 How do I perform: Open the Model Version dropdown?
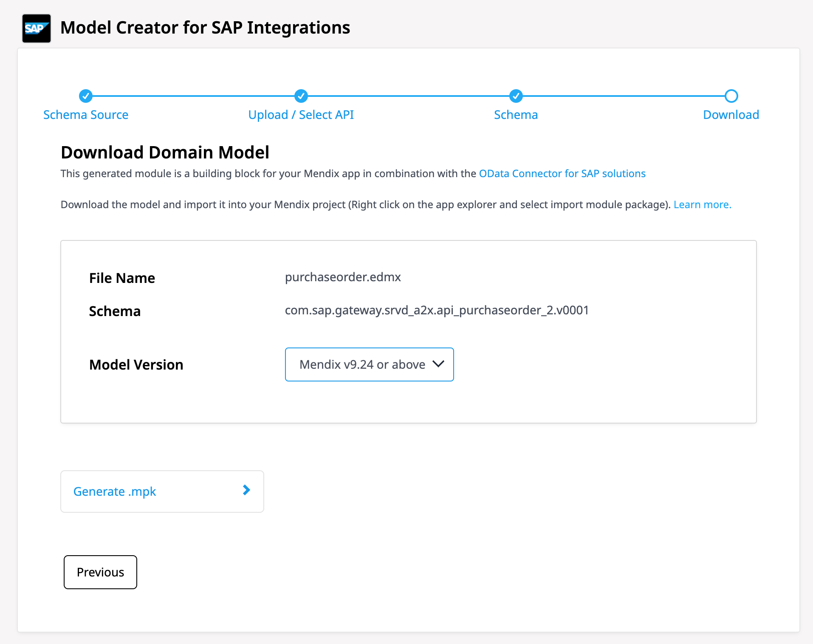370,364
